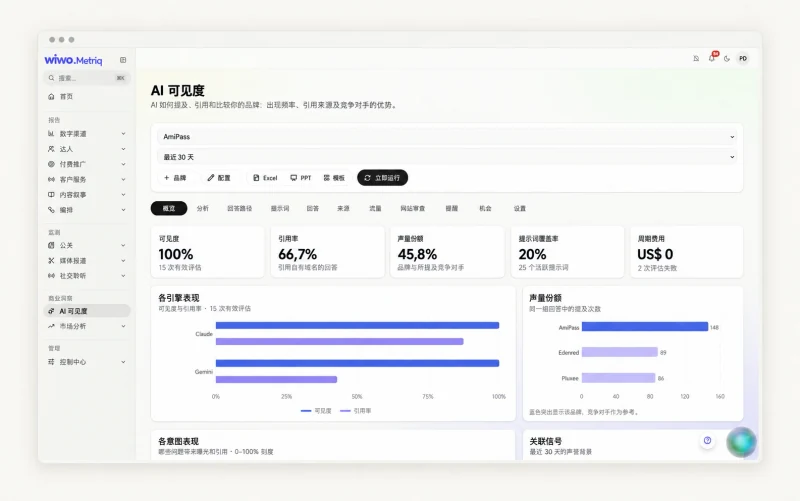Switch to the 网站审查 tab
This screenshot has width=800, height=501.
pos(412,208)
